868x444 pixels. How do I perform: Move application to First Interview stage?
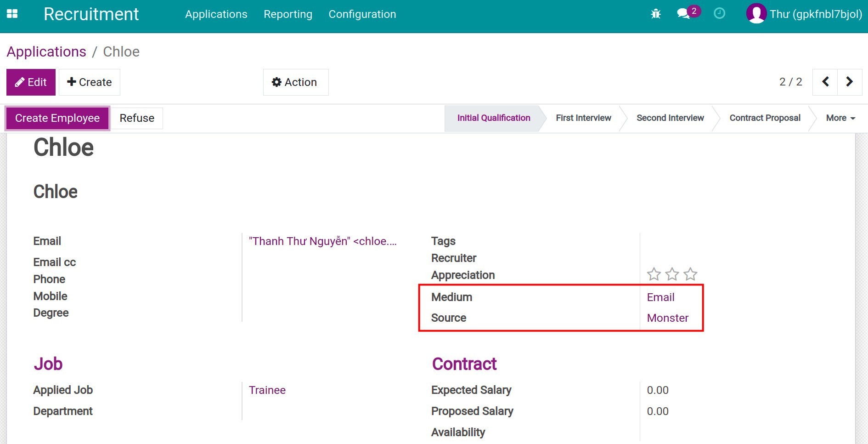(x=583, y=118)
